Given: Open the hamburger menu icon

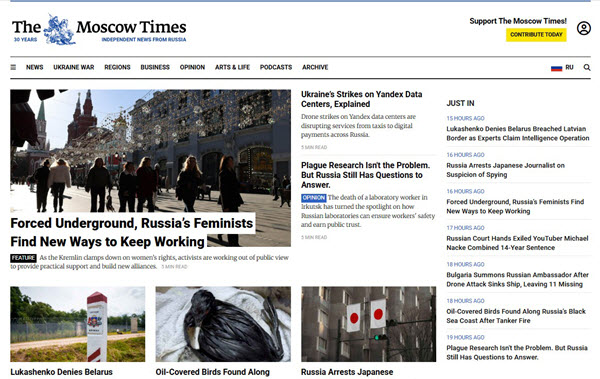Looking at the screenshot, I should pos(13,67).
